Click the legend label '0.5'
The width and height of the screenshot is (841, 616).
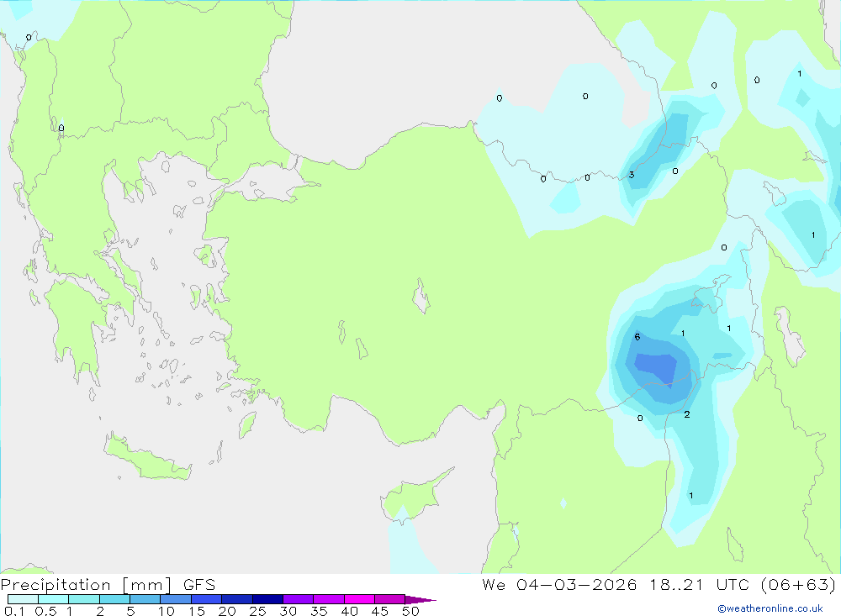pos(45,611)
